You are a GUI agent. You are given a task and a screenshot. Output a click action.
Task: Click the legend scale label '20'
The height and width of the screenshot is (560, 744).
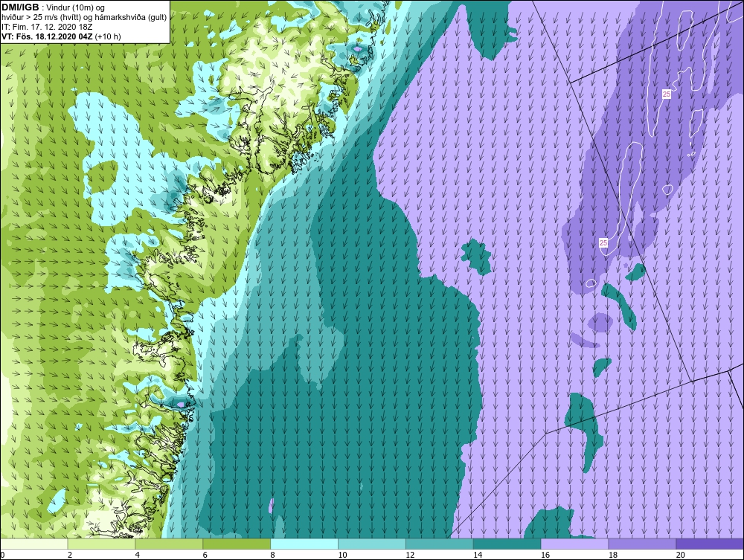point(680,555)
